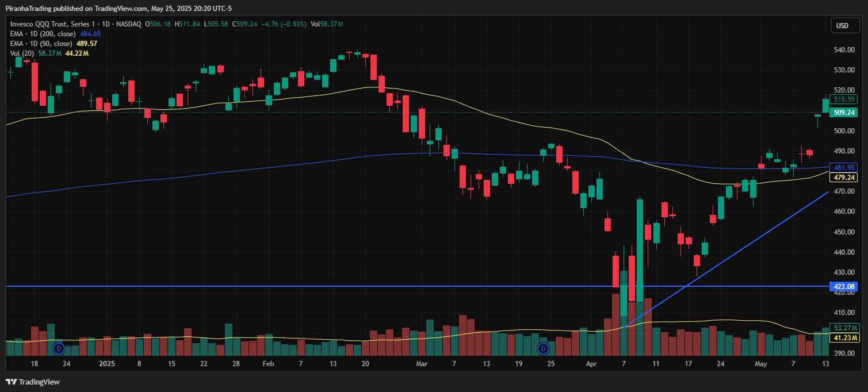
Task: Click the EMA 50 legend value 489.57
Action: [x=86, y=44]
